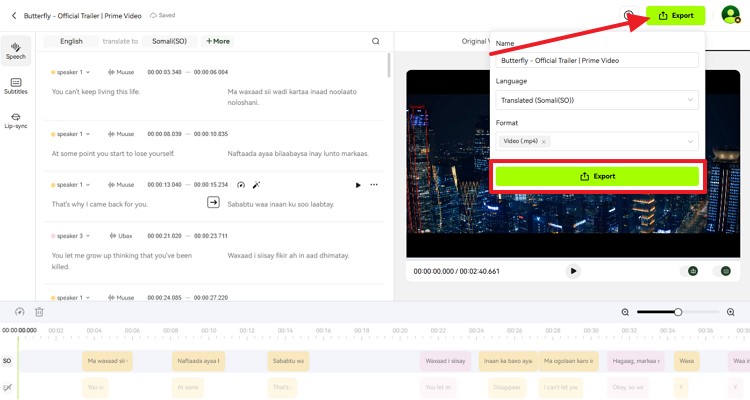
Task: Click the 00:10 mark on the timeline ruler
Action: [x=209, y=331]
